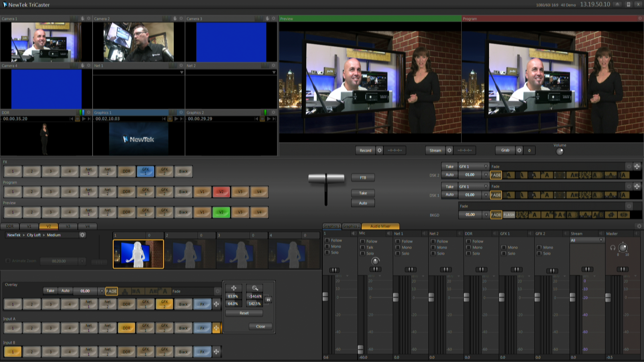Play Graphics 1 media player
Screen dimensions: 644x362
coord(176,119)
